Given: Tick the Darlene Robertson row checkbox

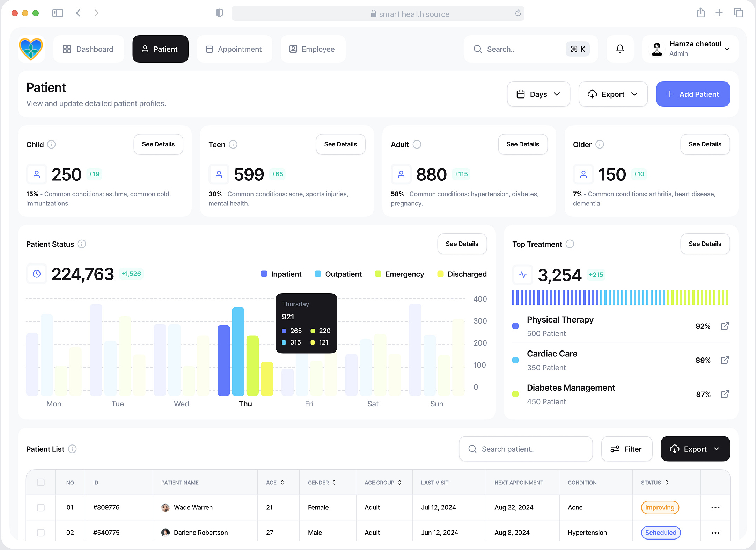Looking at the screenshot, I should (41, 533).
